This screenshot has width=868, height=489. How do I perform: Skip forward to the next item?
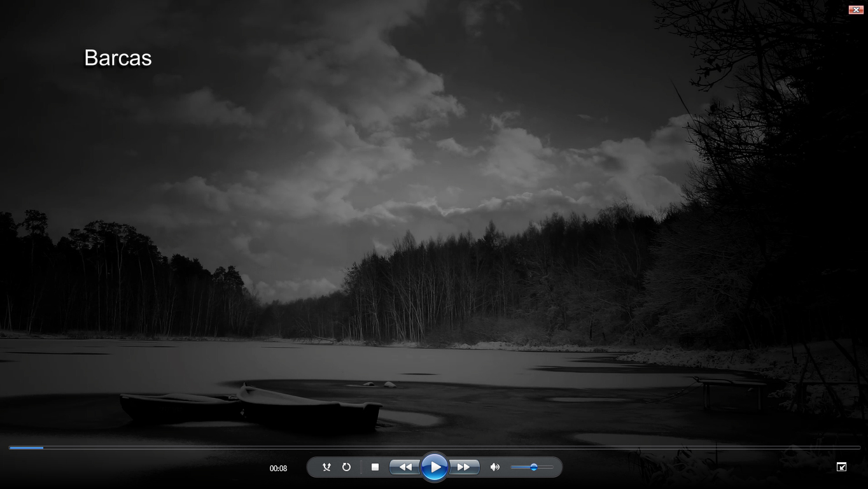(x=465, y=467)
